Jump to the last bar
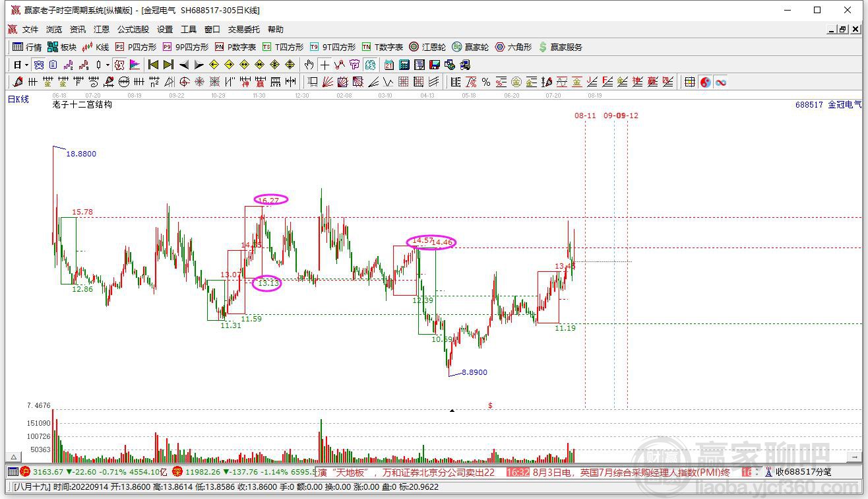The image size is (868, 499). tap(168, 65)
